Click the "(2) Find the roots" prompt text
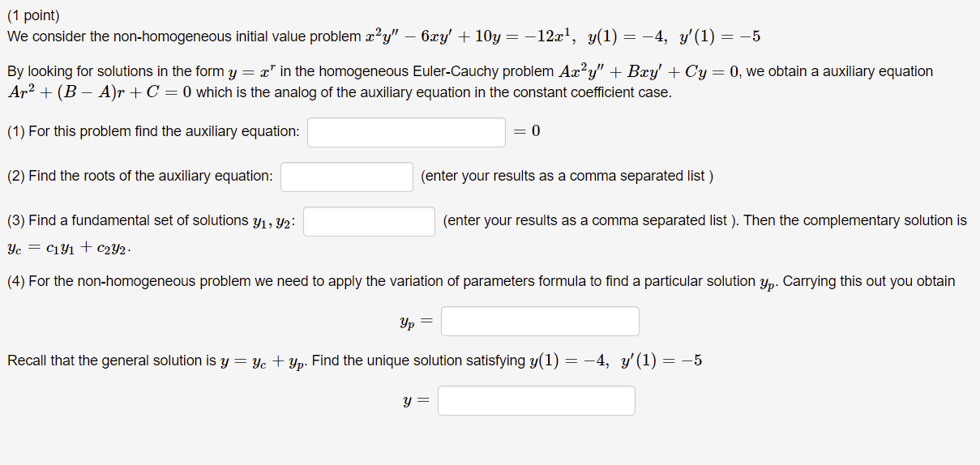The height and width of the screenshot is (465, 980). coord(140,176)
